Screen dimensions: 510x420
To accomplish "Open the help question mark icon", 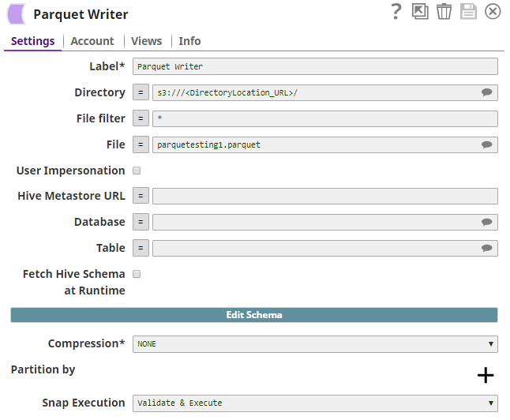I will [396, 11].
